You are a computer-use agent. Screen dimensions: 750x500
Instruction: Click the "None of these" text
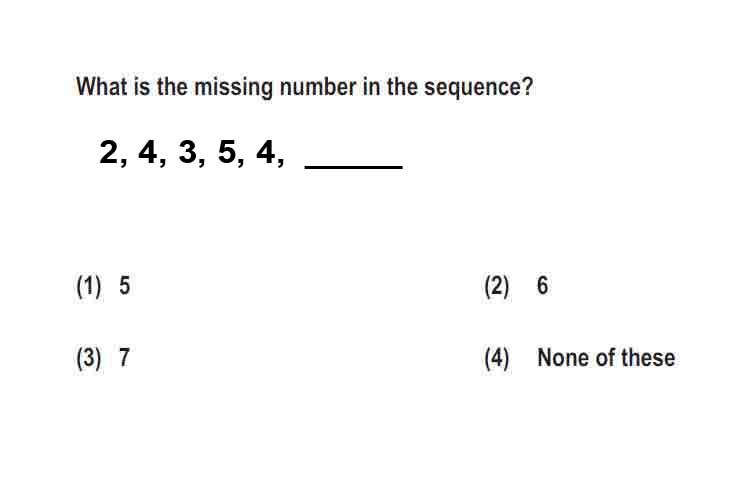tap(607, 357)
